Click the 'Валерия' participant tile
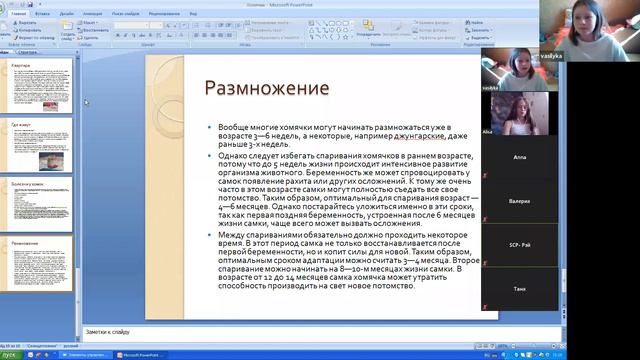 (520, 201)
